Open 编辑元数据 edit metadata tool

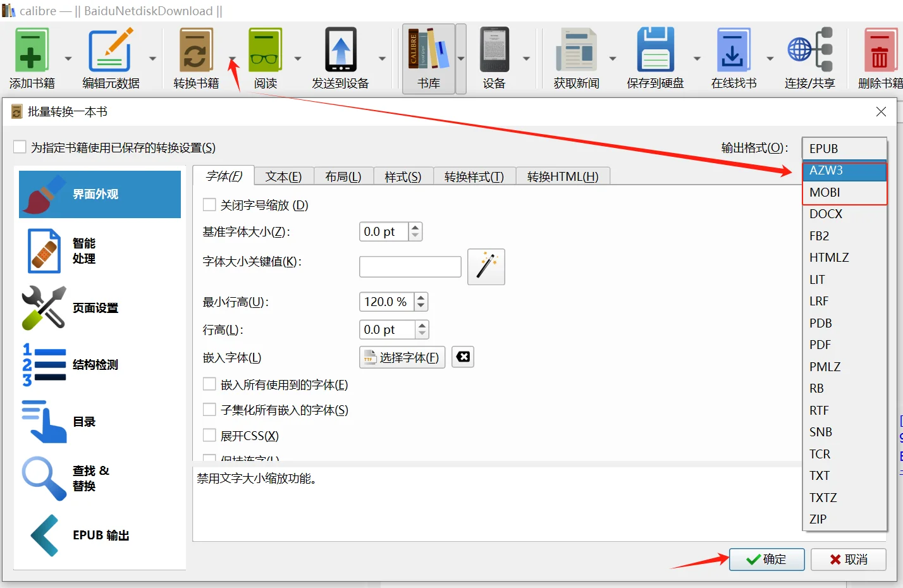[110, 50]
